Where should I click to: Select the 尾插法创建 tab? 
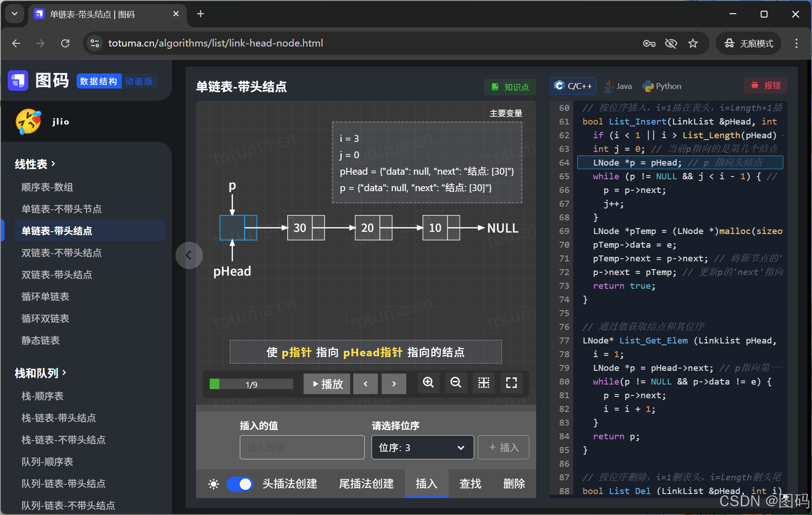pyautogui.click(x=367, y=484)
